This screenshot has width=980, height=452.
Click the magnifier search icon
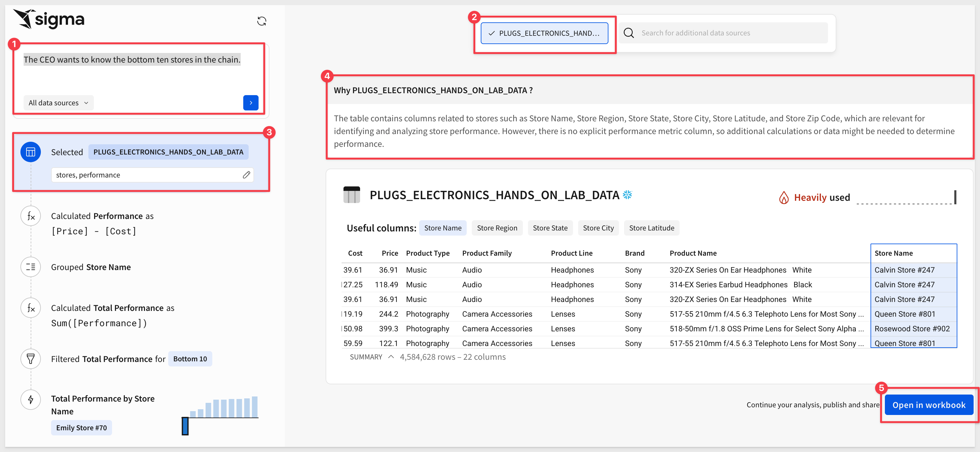pyautogui.click(x=629, y=33)
